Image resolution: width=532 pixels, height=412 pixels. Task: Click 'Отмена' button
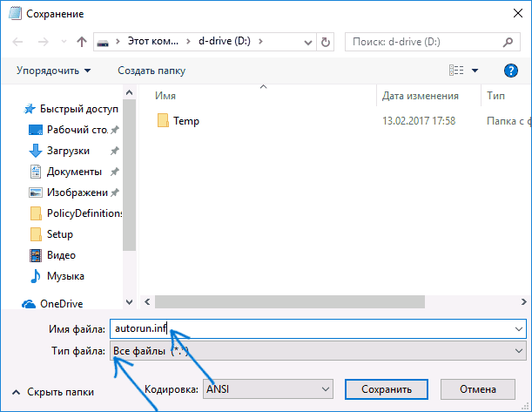coord(478,389)
